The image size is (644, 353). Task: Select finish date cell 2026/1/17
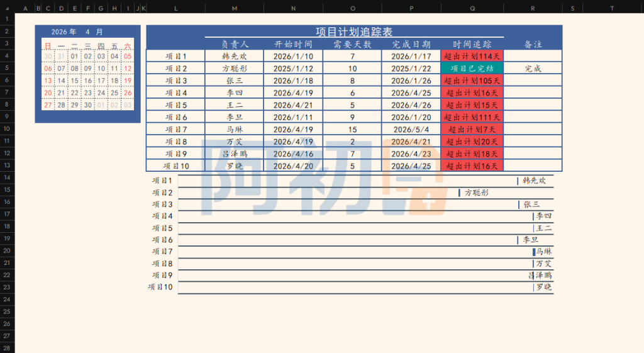411,56
